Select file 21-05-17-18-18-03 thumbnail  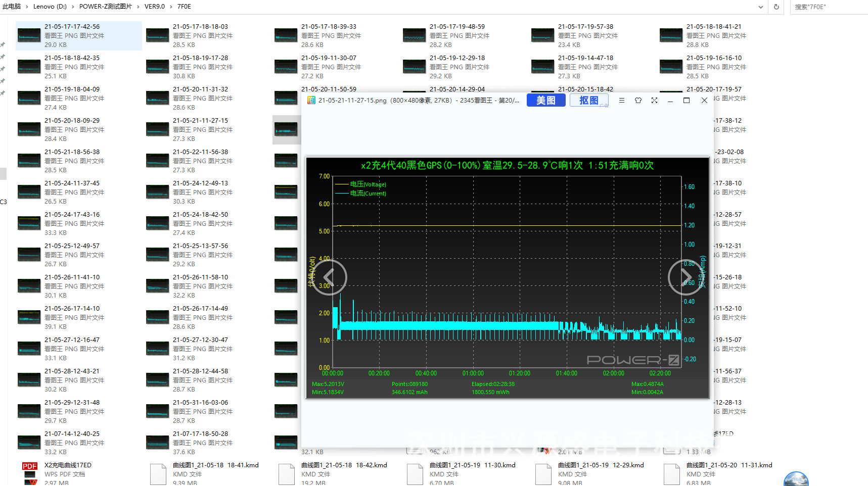point(157,35)
